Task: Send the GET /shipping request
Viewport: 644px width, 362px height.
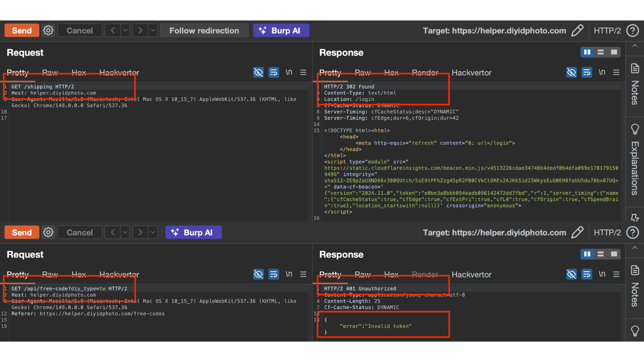Action: 22,30
